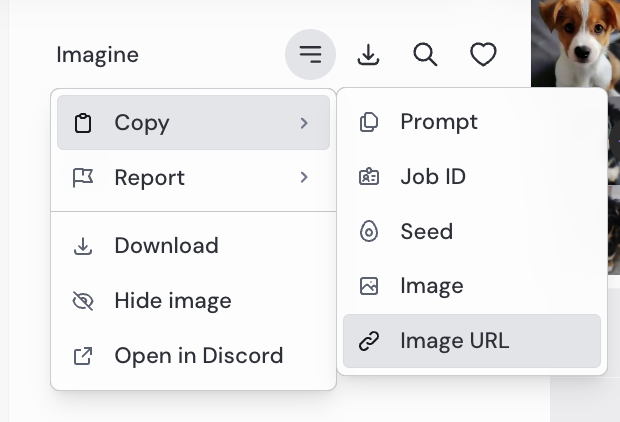Click the duplicate-pages icon beside Prompt
This screenshot has width=620, height=422.
pos(369,122)
